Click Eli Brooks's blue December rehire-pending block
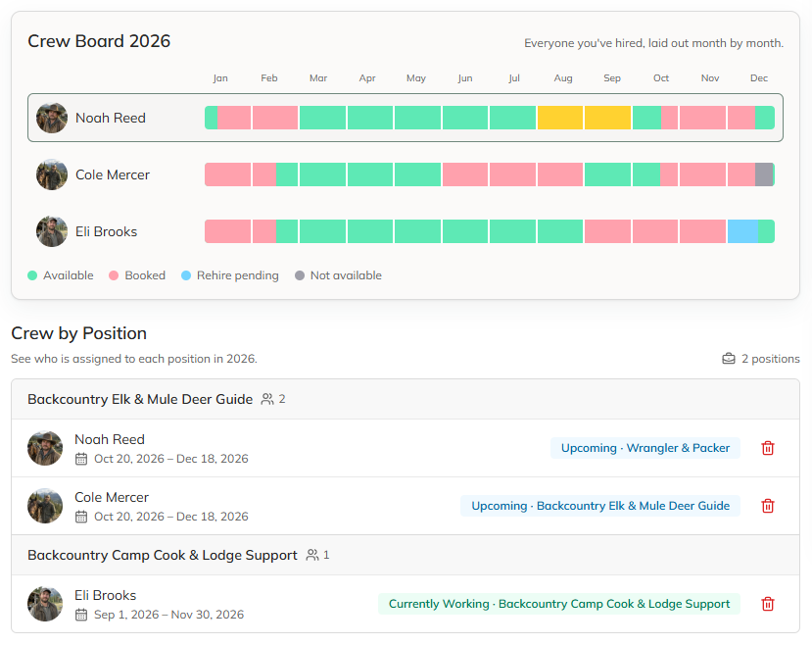The width and height of the screenshot is (812, 645). [742, 231]
